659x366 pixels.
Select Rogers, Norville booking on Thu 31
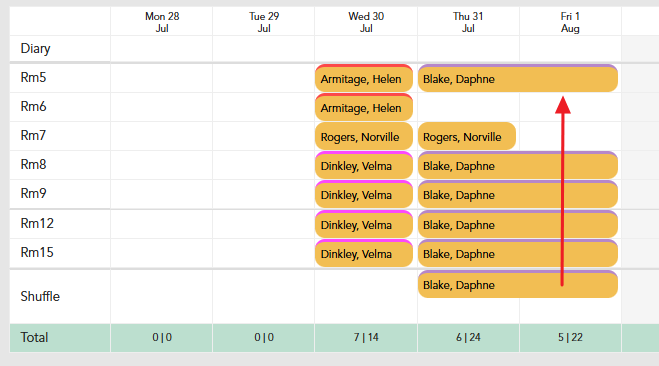(x=467, y=136)
